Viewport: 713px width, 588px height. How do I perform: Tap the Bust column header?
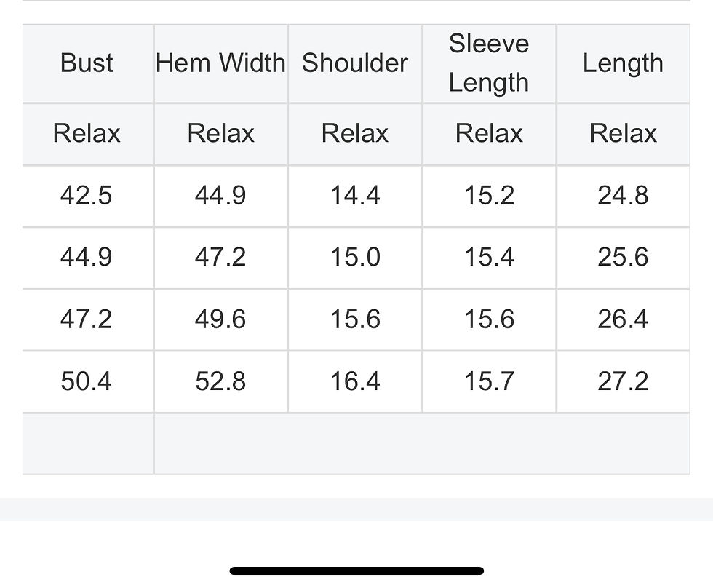pyautogui.click(x=87, y=63)
